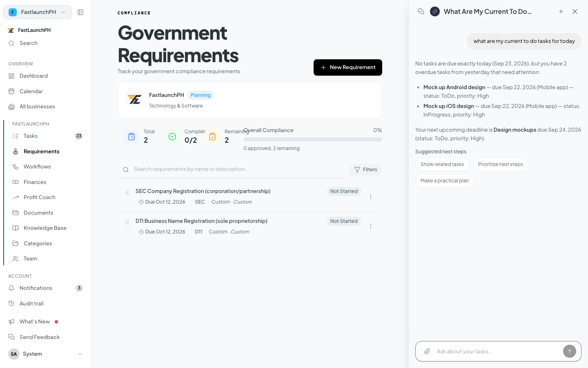The height and width of the screenshot is (368, 588).
Task: Open the Knowledge Base
Action: tap(47, 228)
